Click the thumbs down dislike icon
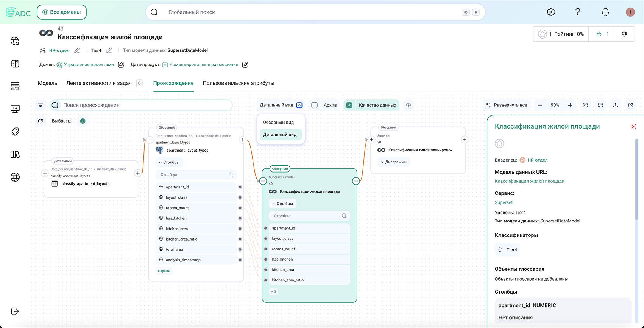This screenshot has height=328, width=644. pos(624,34)
